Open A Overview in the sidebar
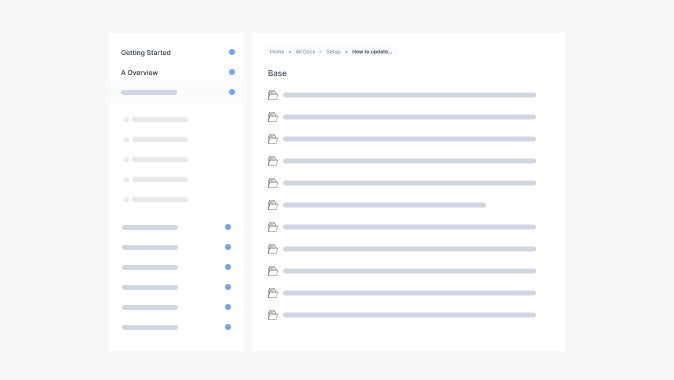Screen dimensions: 674x380 (x=139, y=73)
